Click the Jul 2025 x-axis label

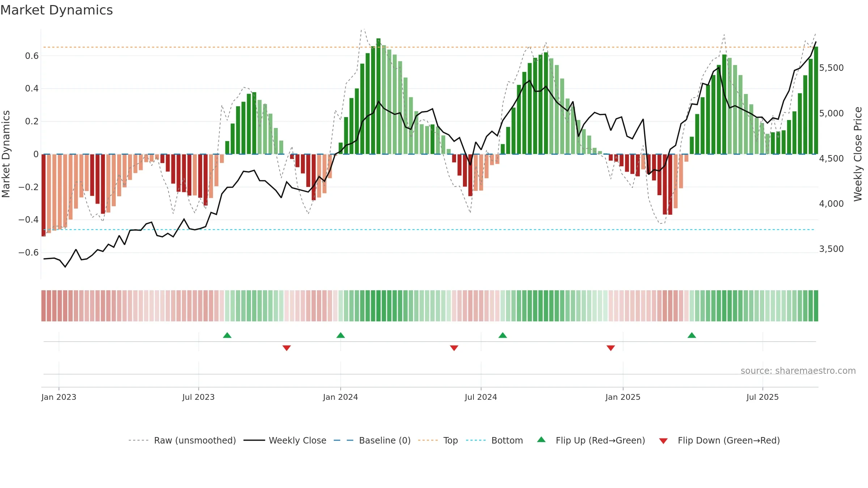[x=763, y=397]
